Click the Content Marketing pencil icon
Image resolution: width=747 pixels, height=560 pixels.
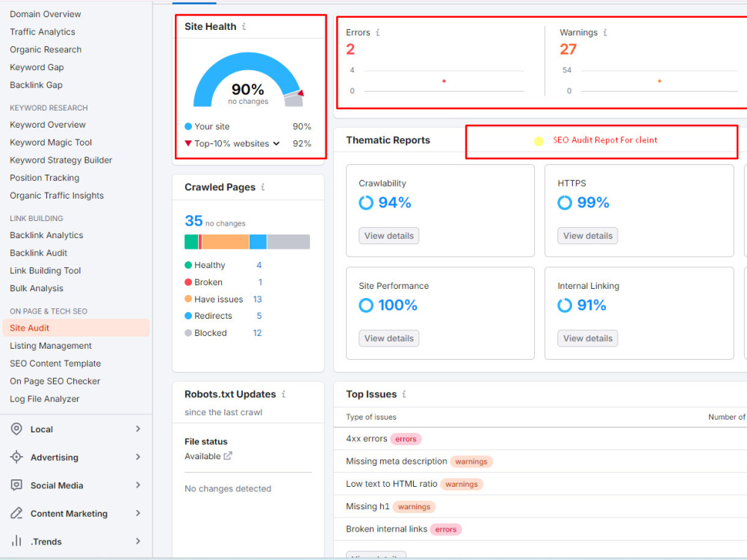pos(16,514)
